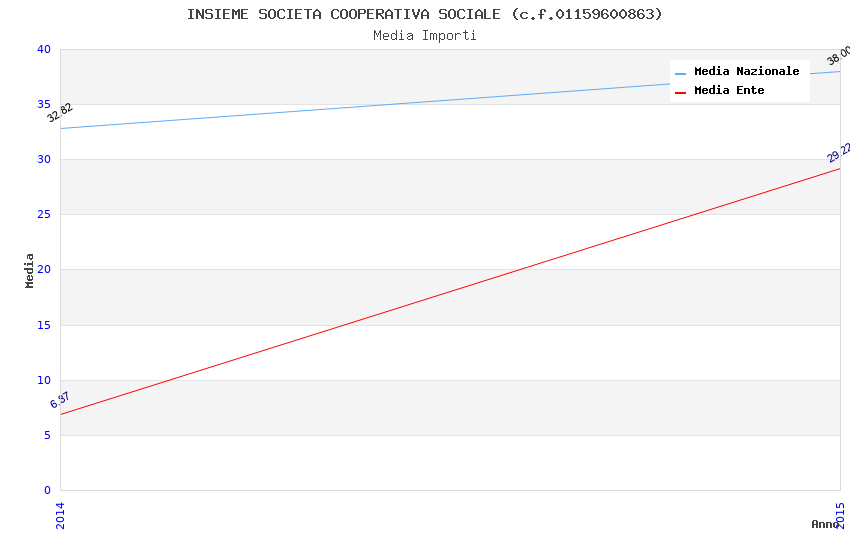Click the chart title INSIEME SOCIETA COOPERATIVA SOCIALE

424,14
